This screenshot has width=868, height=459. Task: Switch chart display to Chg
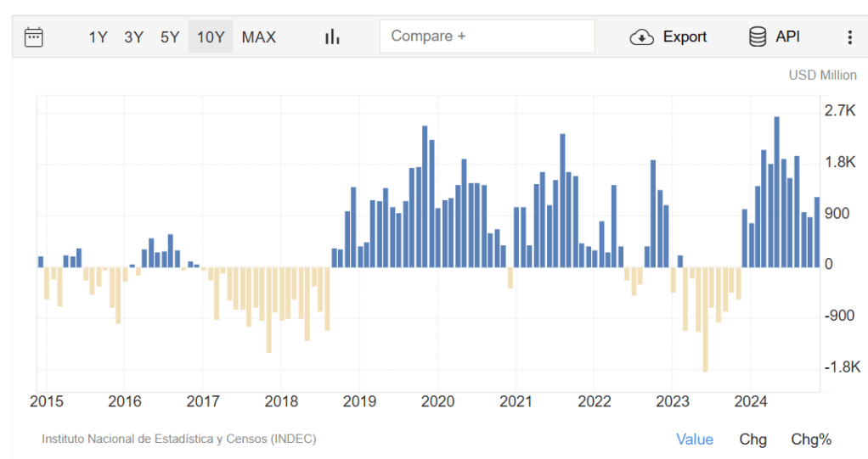[752, 439]
